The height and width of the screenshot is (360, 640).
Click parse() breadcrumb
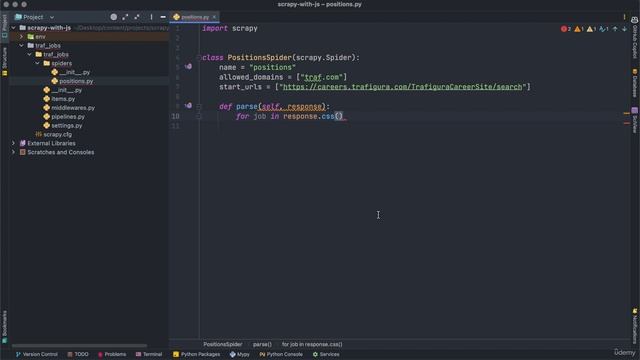262,344
